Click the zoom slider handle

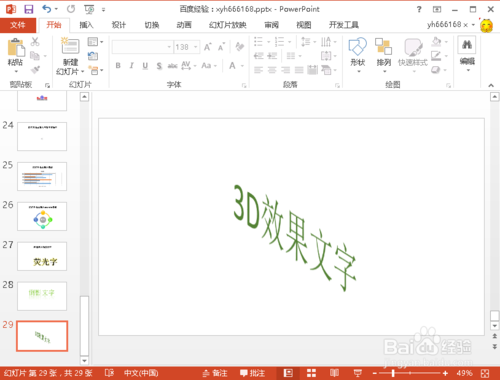tap(393, 373)
